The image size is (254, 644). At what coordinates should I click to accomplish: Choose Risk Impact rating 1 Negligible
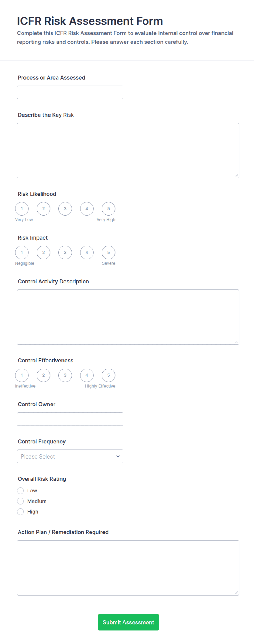click(x=22, y=253)
